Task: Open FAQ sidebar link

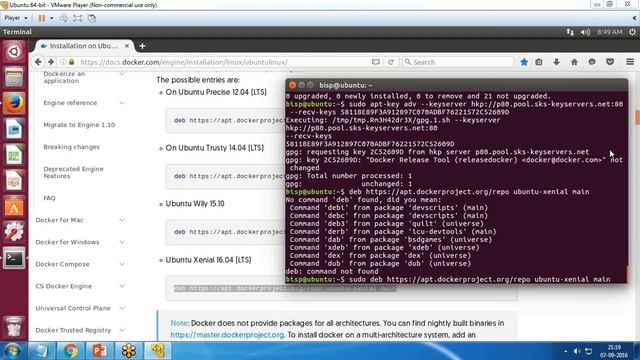Action: [x=49, y=198]
